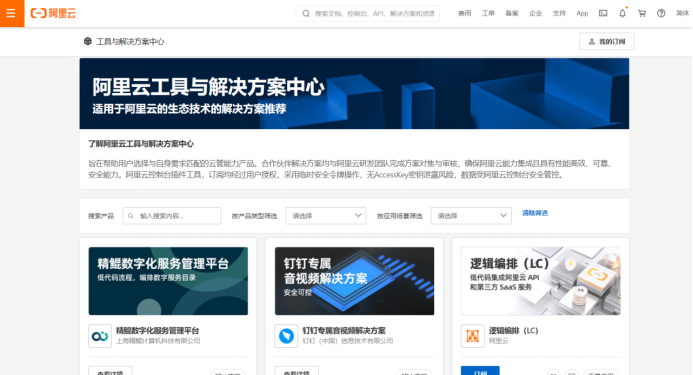The image size is (693, 375).
Task: Click the 钉钉 blue logo icon
Action: tap(286, 336)
